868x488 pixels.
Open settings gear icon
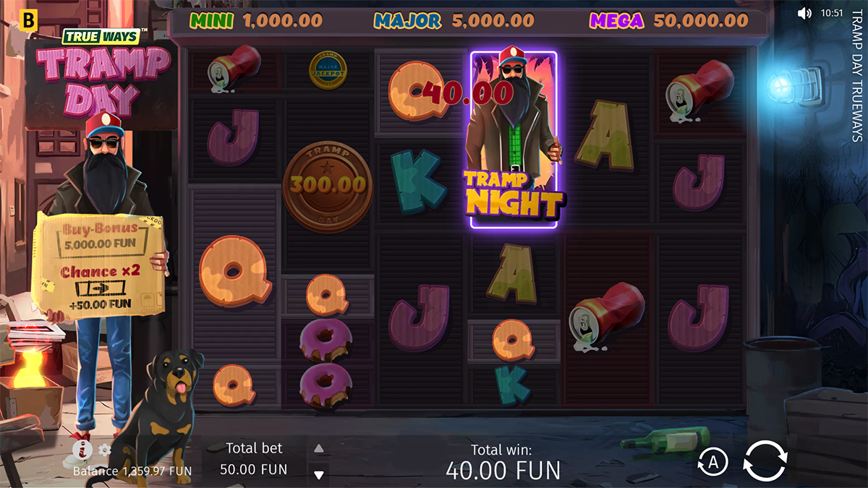105,450
